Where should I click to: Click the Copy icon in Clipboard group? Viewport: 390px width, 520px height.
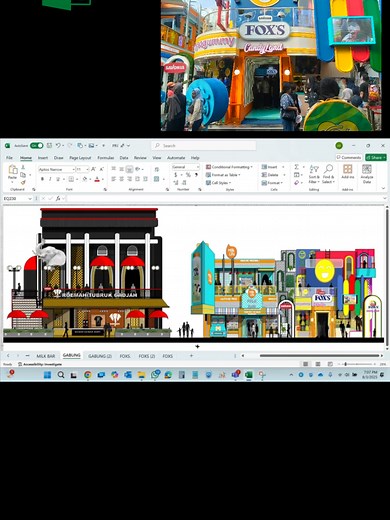23,175
